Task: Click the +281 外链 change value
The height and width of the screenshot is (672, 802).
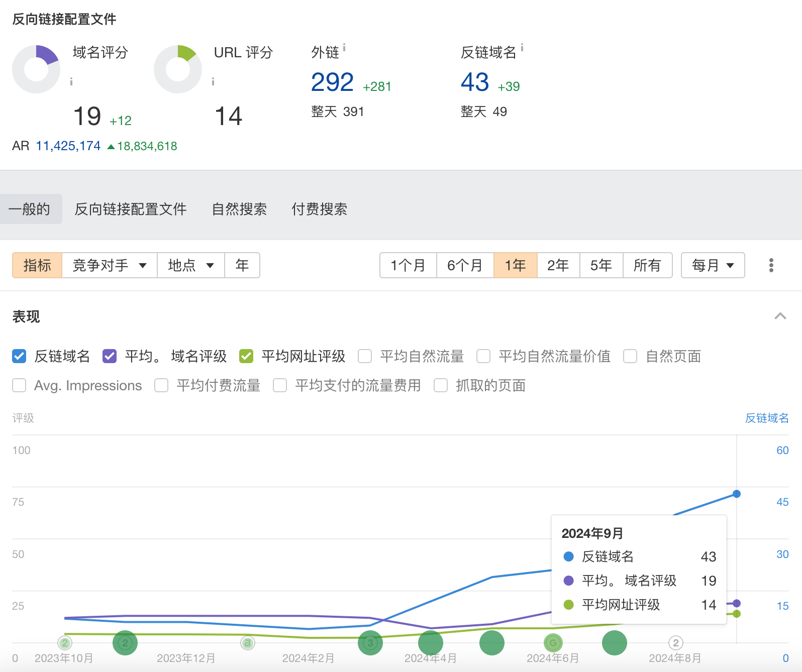Action: click(377, 87)
